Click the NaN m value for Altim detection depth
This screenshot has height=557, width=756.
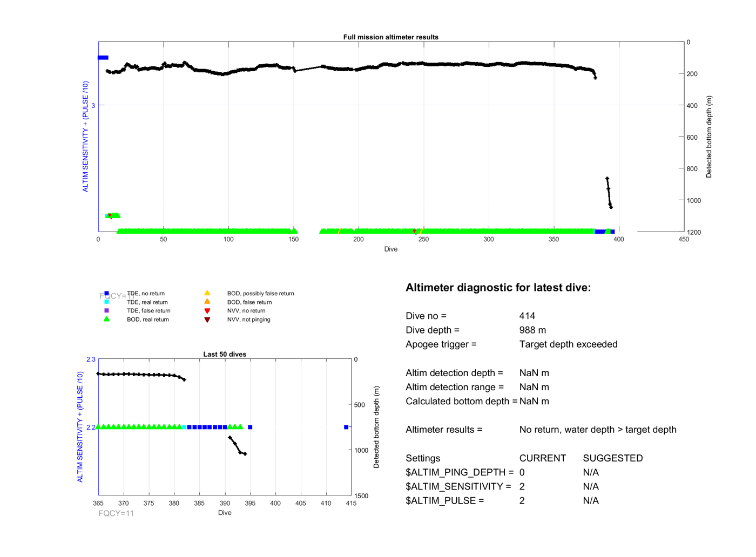534,373
